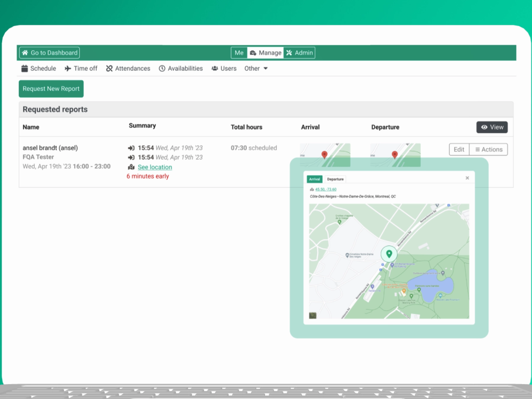Go to the Attendances page

(128, 68)
